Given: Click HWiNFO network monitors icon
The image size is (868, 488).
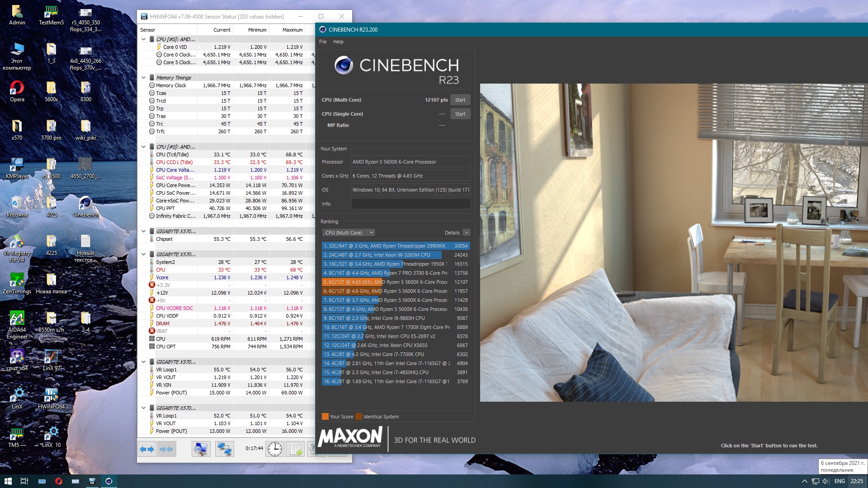Looking at the screenshot, I should coord(224,449).
